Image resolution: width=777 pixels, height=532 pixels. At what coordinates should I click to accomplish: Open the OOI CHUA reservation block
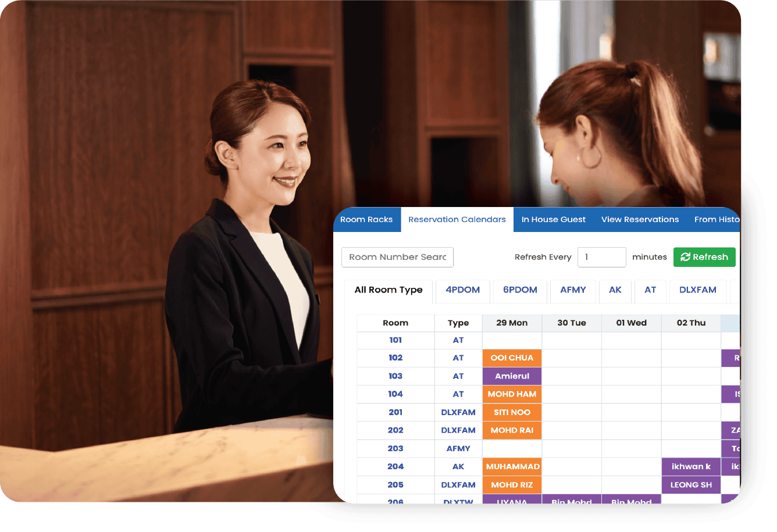point(512,358)
